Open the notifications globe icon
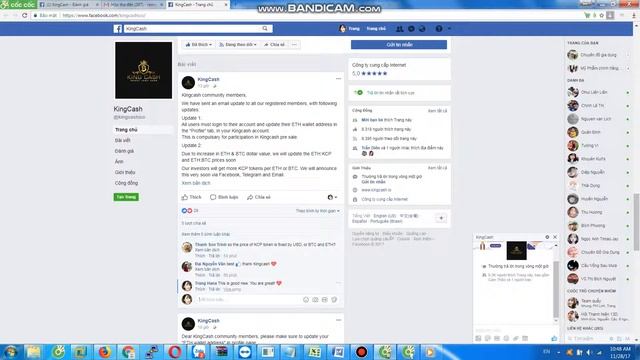Image resolution: width=640 pixels, height=360 pixels. point(422,29)
